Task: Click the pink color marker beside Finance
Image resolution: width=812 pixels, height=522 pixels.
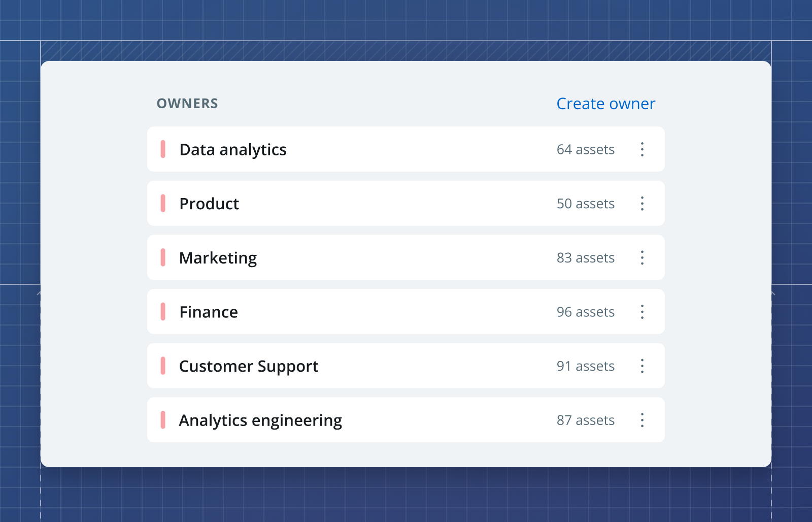Action: 163,312
